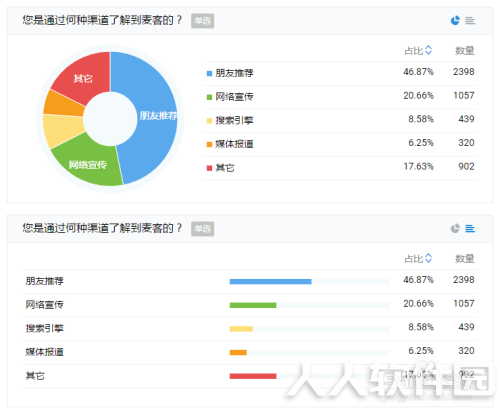Click 数量 column header in top panel

(465, 51)
